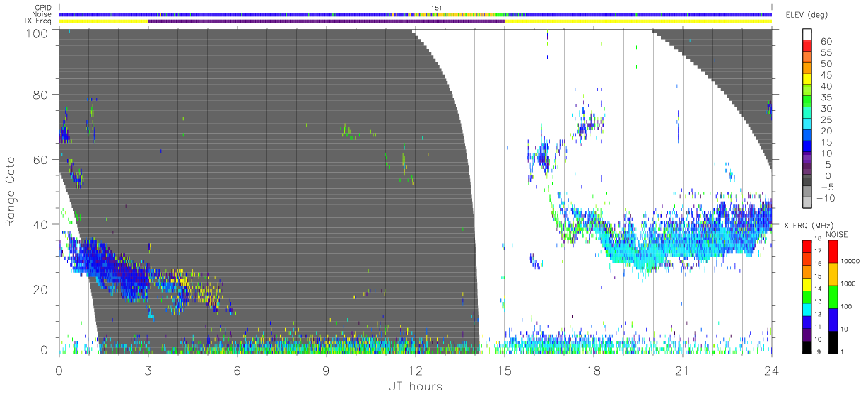Click the '9' tick on UT hours axis
868x401 pixels.
pyautogui.click(x=326, y=370)
